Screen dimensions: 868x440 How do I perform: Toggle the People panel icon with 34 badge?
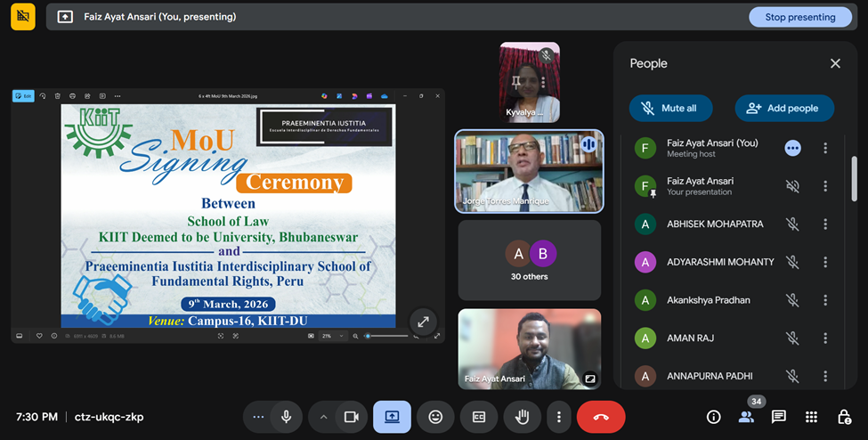(746, 417)
